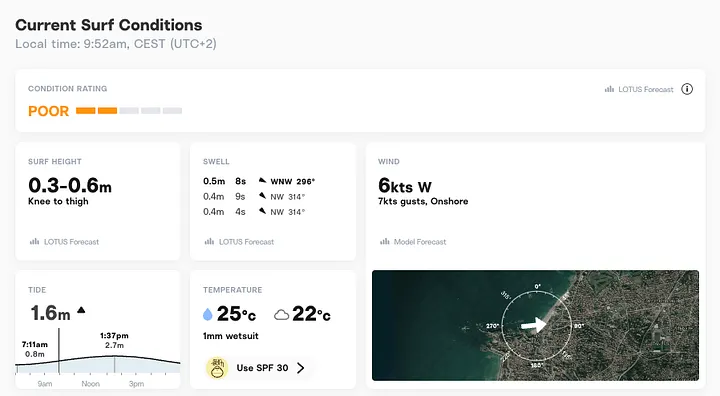Click the Noon label on the tide chart

[x=90, y=384]
